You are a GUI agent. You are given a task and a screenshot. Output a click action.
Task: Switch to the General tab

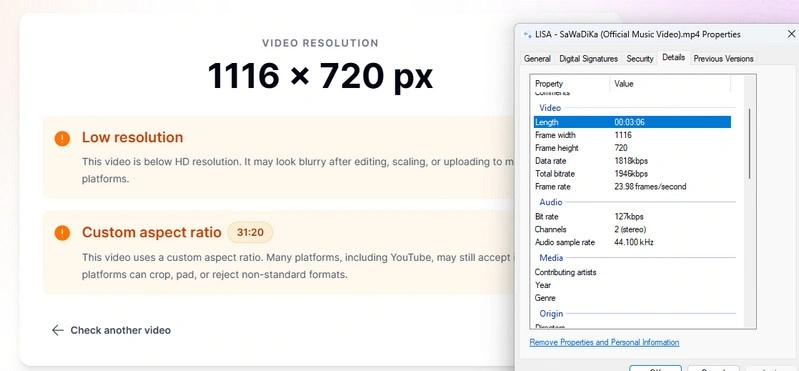[537, 59]
